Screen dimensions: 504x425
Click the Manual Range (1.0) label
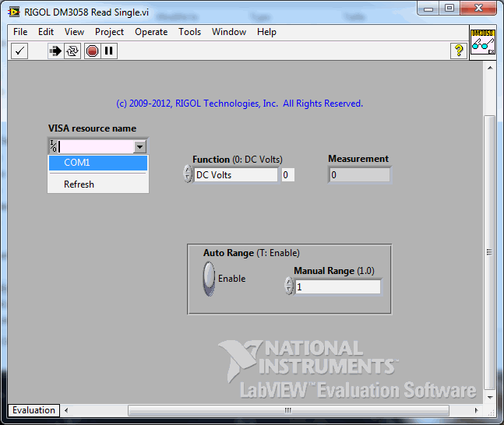(x=334, y=271)
